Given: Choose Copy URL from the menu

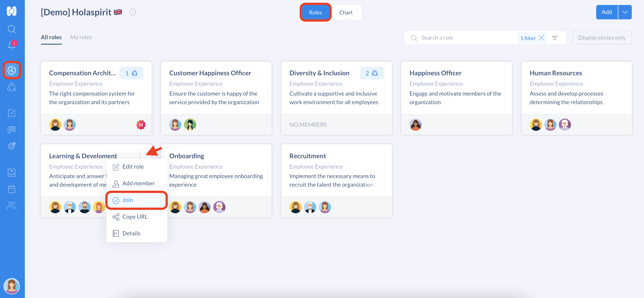Looking at the screenshot, I should point(137,217).
